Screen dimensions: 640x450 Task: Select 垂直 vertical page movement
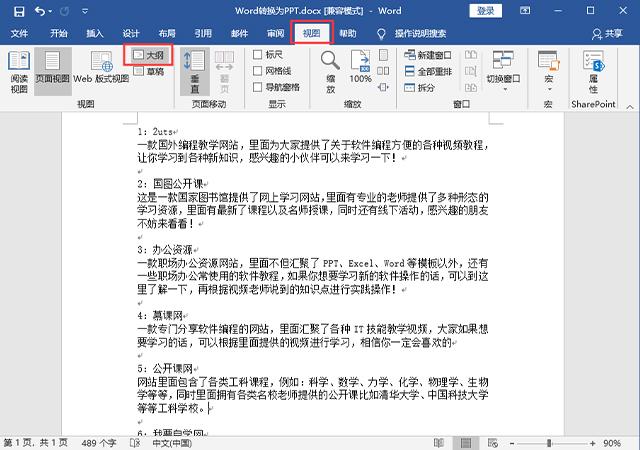[195, 72]
